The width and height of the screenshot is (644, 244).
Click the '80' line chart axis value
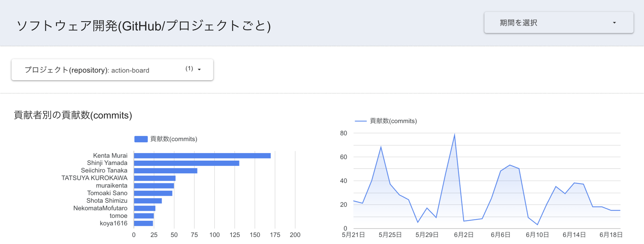click(x=344, y=133)
